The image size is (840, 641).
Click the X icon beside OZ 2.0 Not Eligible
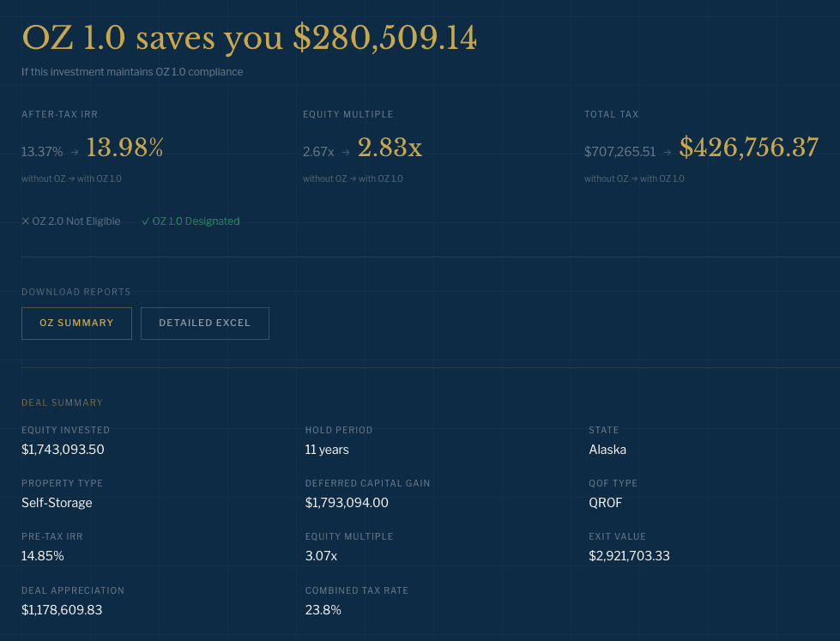26,221
